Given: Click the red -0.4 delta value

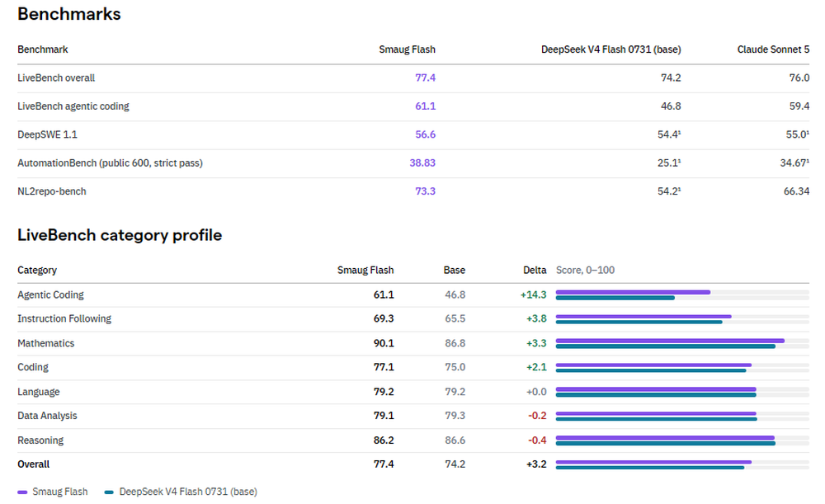Looking at the screenshot, I should click(537, 440).
